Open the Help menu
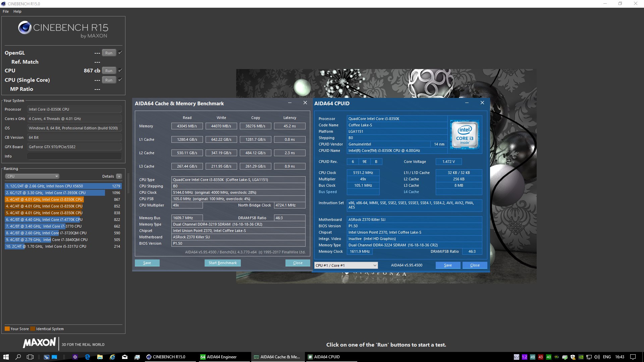The image size is (644, 362). 17,11
